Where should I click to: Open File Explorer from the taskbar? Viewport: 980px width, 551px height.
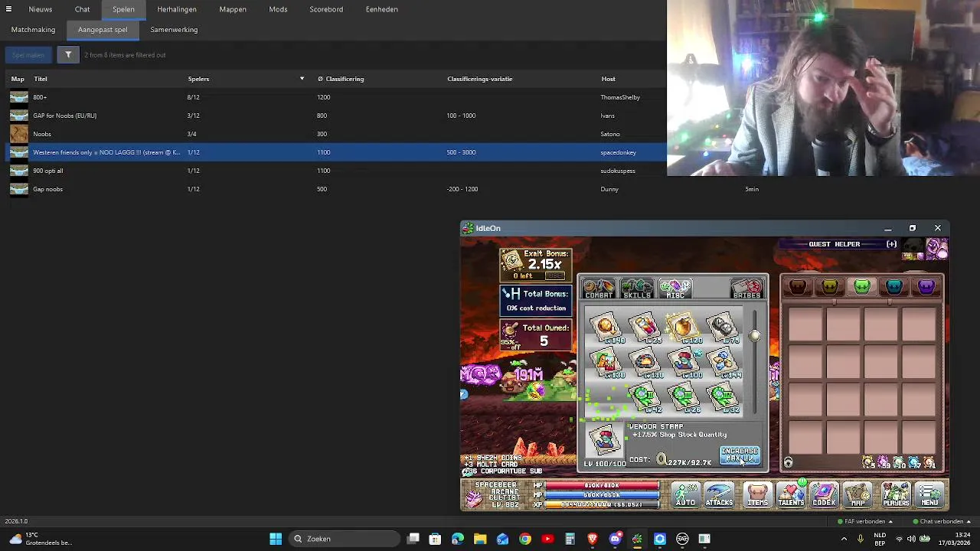coord(480,539)
